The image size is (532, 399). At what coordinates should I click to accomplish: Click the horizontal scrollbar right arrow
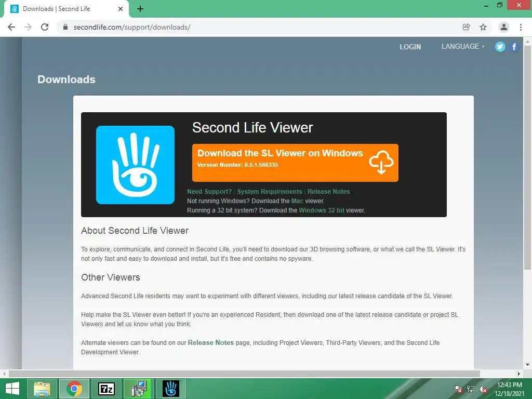point(519,374)
